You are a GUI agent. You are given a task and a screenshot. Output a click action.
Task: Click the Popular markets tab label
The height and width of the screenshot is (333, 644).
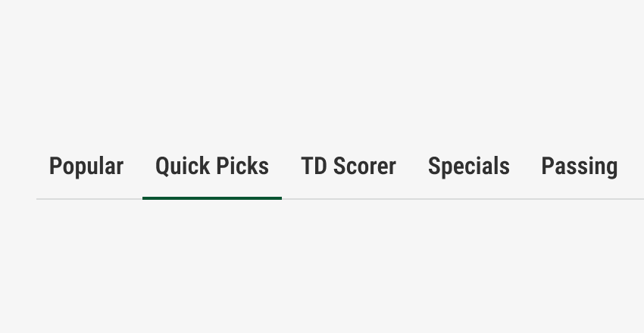(x=86, y=166)
